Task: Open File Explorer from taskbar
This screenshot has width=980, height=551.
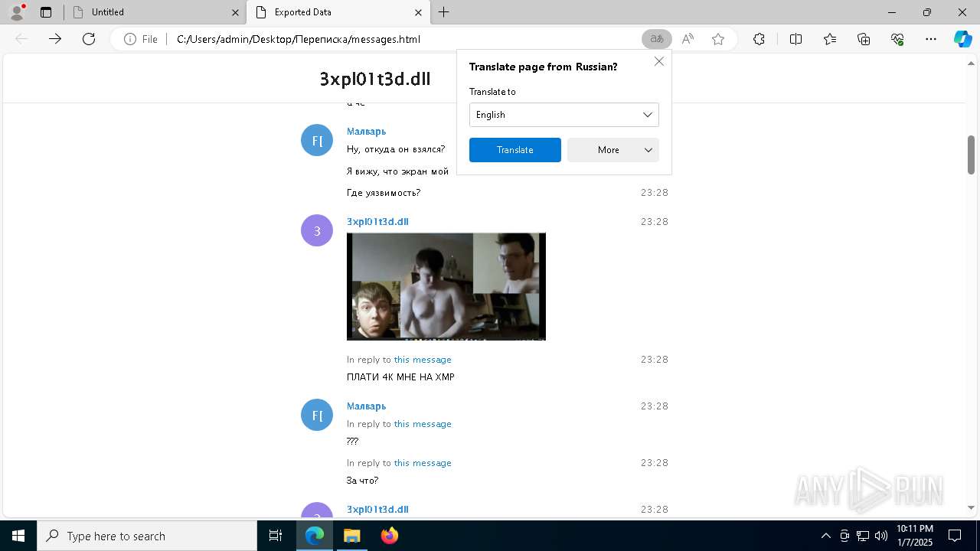Action: tap(351, 536)
